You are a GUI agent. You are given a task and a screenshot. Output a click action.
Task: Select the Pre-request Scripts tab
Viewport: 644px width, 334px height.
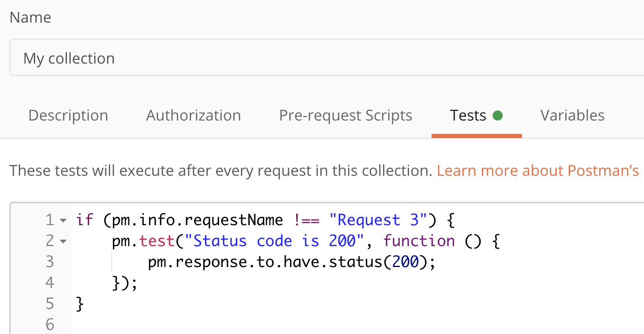point(345,115)
